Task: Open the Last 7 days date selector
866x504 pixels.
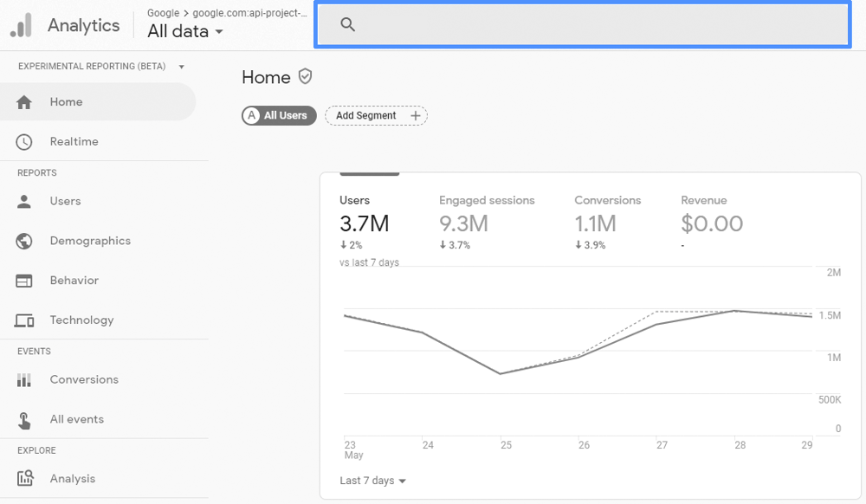Action: coord(372,481)
